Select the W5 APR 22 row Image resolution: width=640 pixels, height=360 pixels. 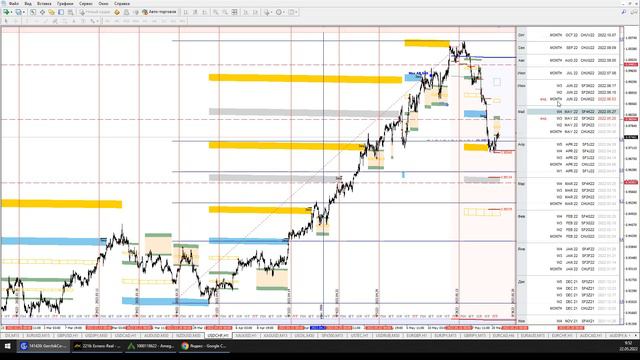[x=573, y=144]
